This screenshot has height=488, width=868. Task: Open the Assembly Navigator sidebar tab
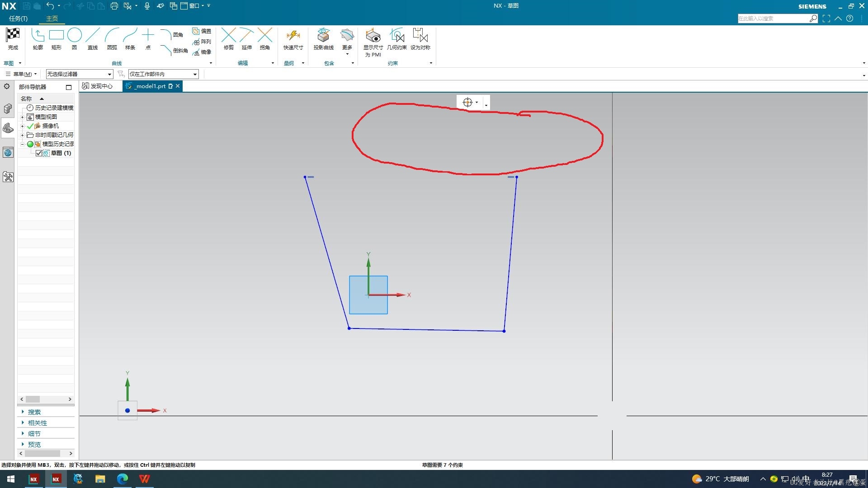point(8,108)
